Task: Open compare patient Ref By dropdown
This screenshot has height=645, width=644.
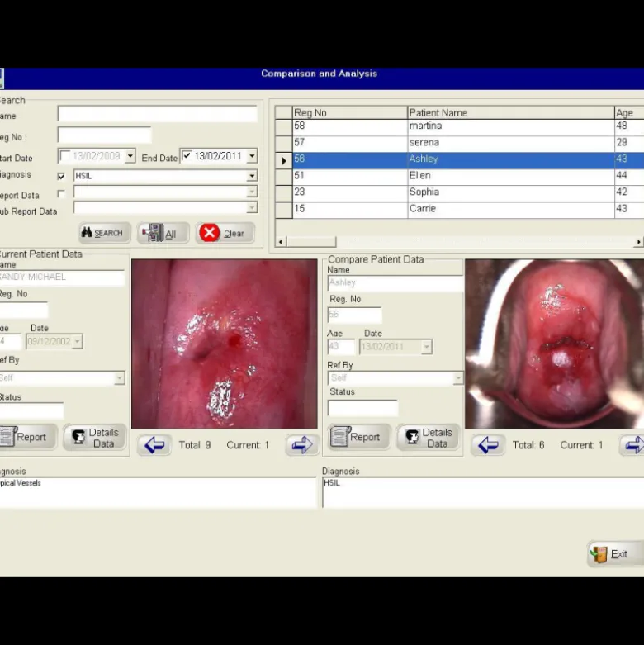Action: (x=457, y=377)
